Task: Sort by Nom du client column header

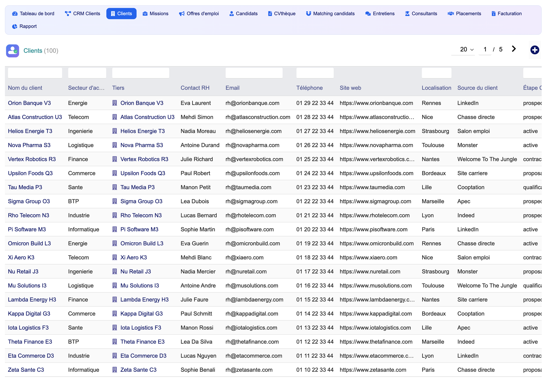Action: click(25, 88)
